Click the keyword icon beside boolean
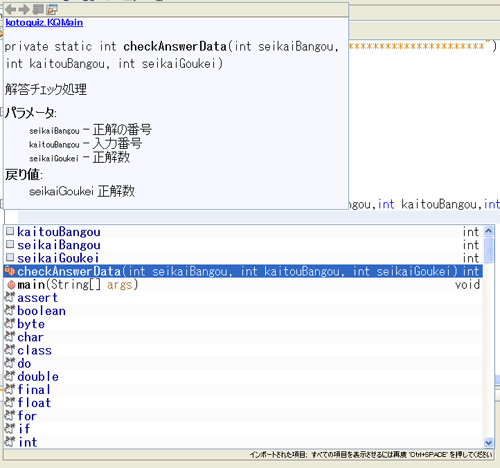 click(x=10, y=310)
